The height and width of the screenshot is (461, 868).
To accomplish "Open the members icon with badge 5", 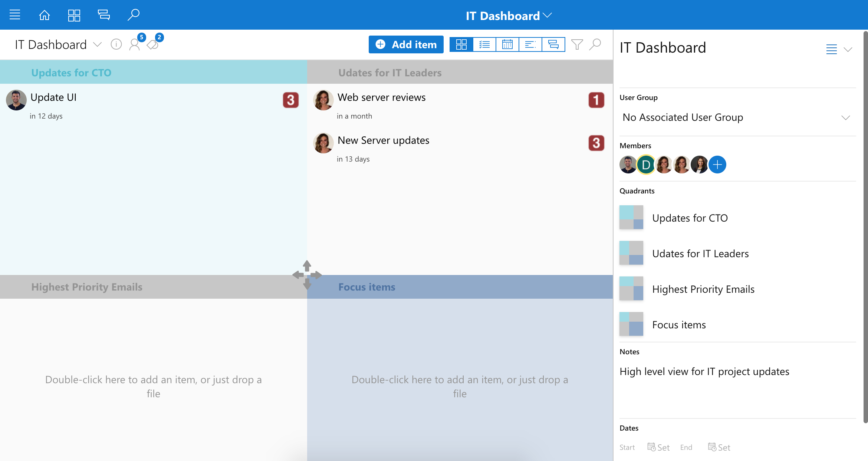I will coord(135,44).
